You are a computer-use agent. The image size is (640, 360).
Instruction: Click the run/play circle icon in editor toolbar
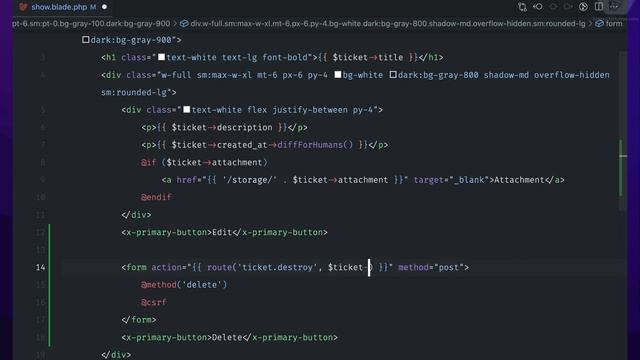coord(583,7)
